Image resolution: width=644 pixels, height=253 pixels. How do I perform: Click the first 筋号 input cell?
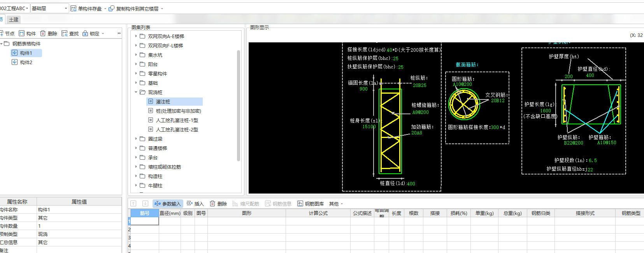145,221
